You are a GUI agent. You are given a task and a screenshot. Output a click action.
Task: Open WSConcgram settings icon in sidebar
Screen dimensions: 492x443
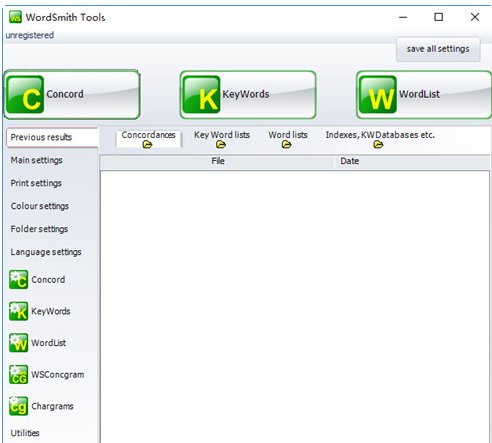[x=18, y=374]
